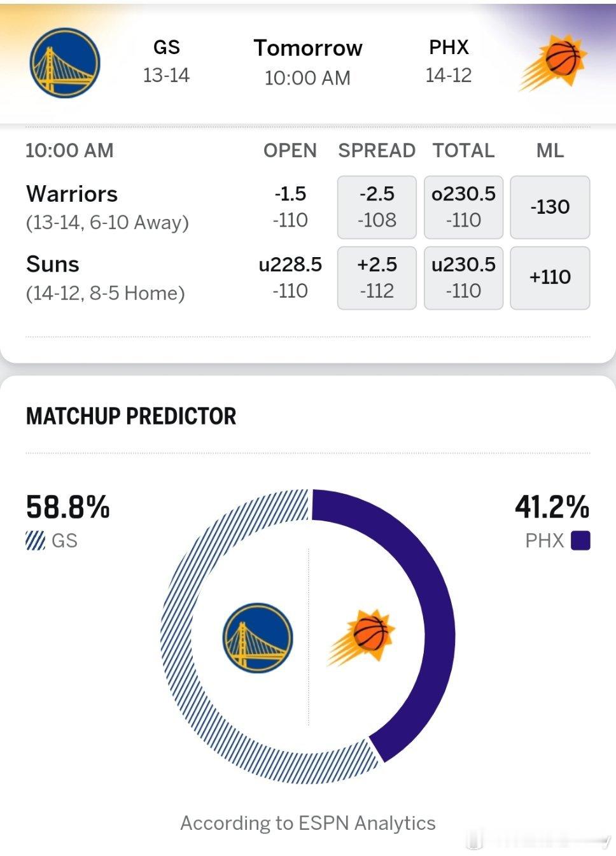
Task: Open the Warriors team name in odds table
Action: click(72, 193)
